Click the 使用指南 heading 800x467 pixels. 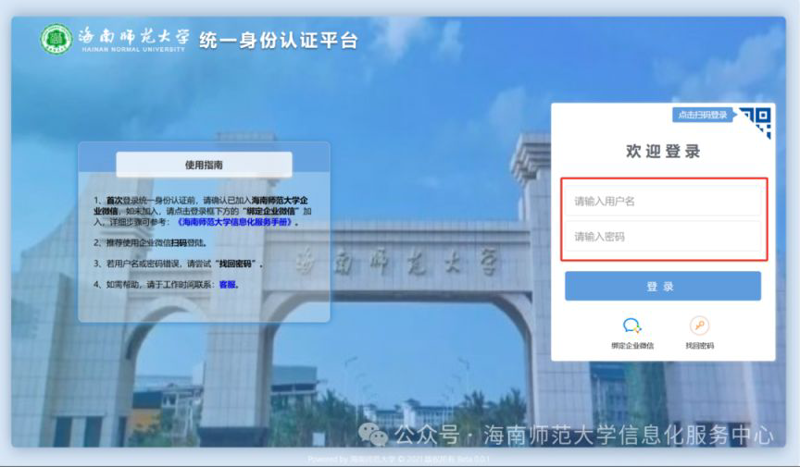point(204,165)
